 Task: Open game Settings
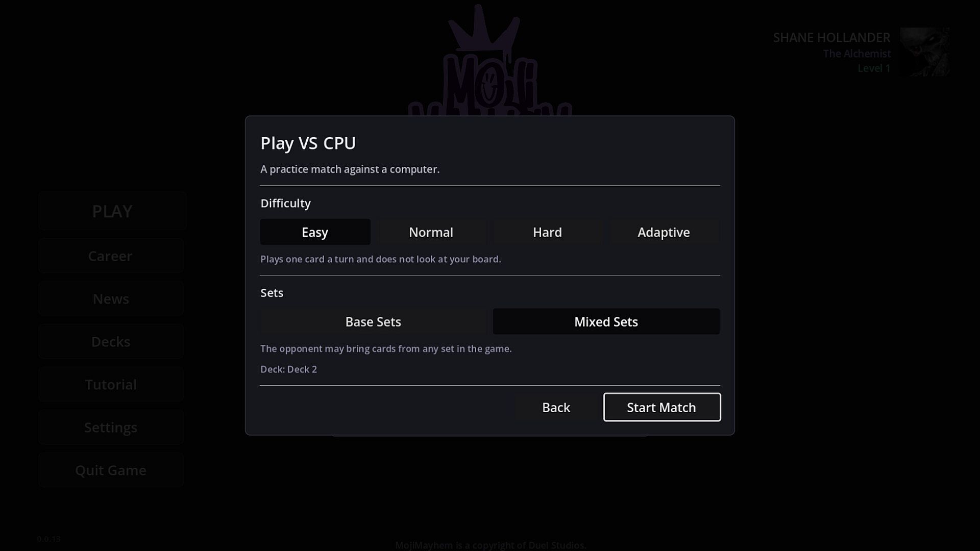click(111, 427)
